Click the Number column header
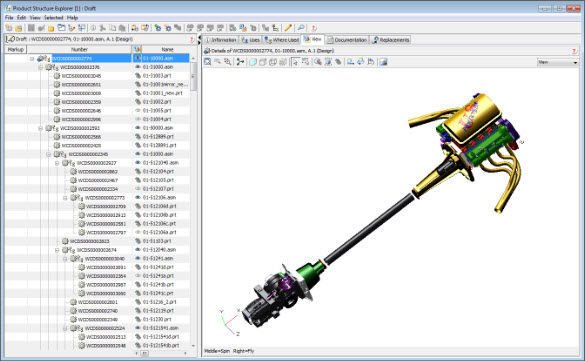Viewport: 585px width, 361px height. [79, 49]
